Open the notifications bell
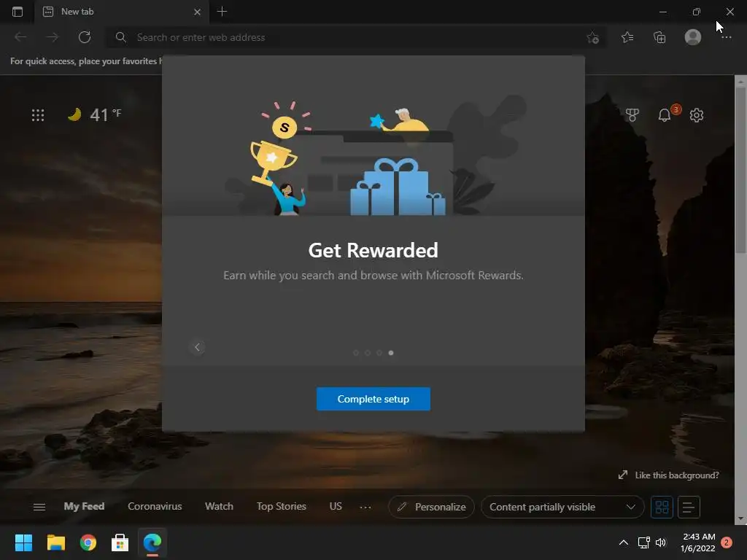This screenshot has width=747, height=560. [665, 114]
